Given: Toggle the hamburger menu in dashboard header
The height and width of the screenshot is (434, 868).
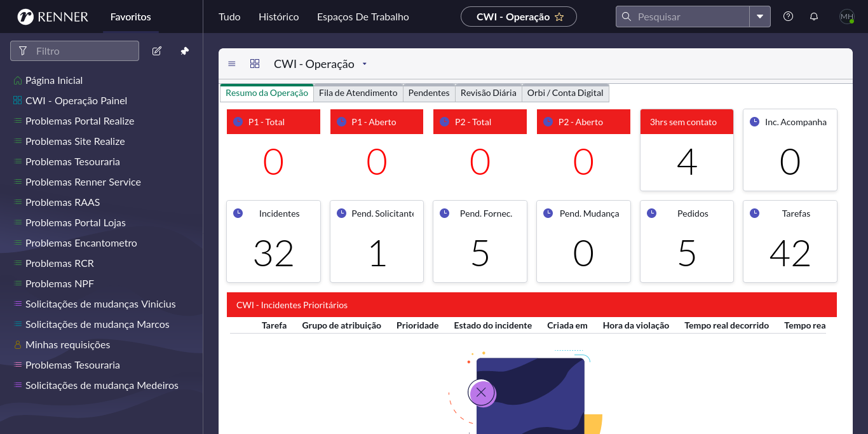Looking at the screenshot, I should (232, 64).
